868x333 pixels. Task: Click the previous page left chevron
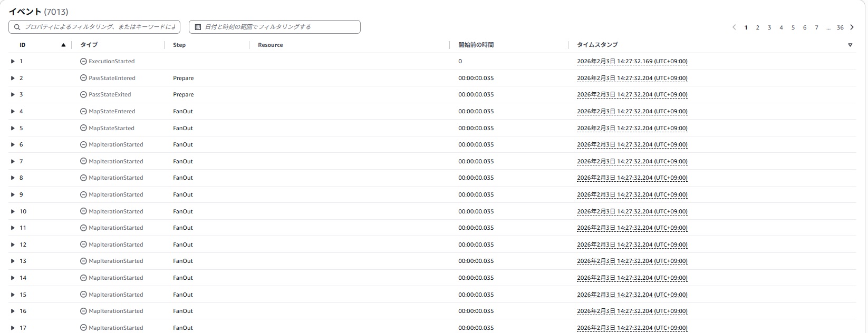pyautogui.click(x=734, y=27)
